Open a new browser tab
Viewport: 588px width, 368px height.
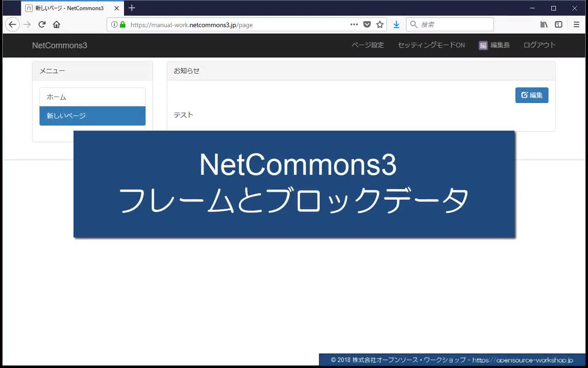tap(132, 8)
